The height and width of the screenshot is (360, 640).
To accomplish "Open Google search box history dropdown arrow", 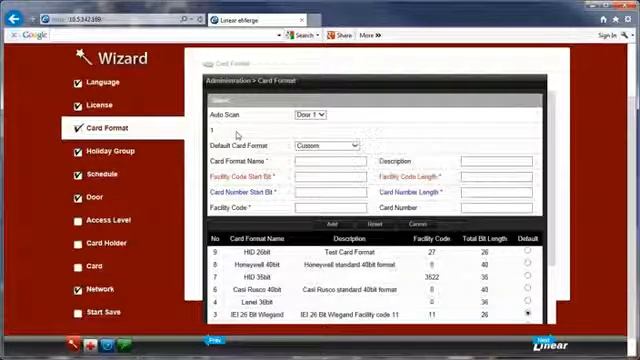I will (x=279, y=36).
